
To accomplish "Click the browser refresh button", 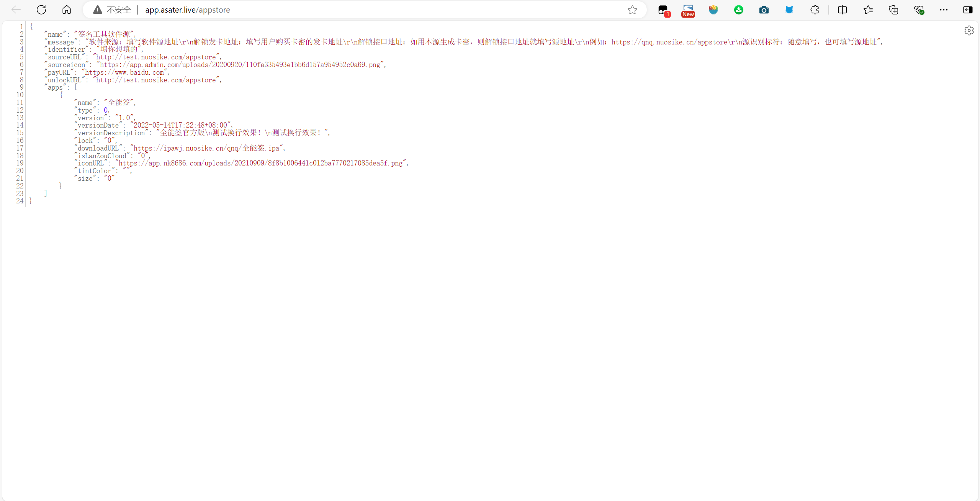I will point(41,10).
